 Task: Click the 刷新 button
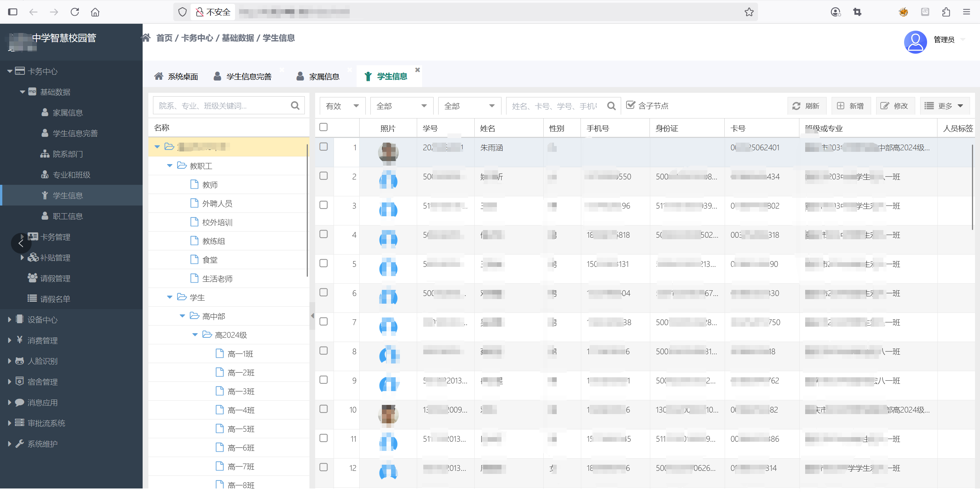[806, 106]
